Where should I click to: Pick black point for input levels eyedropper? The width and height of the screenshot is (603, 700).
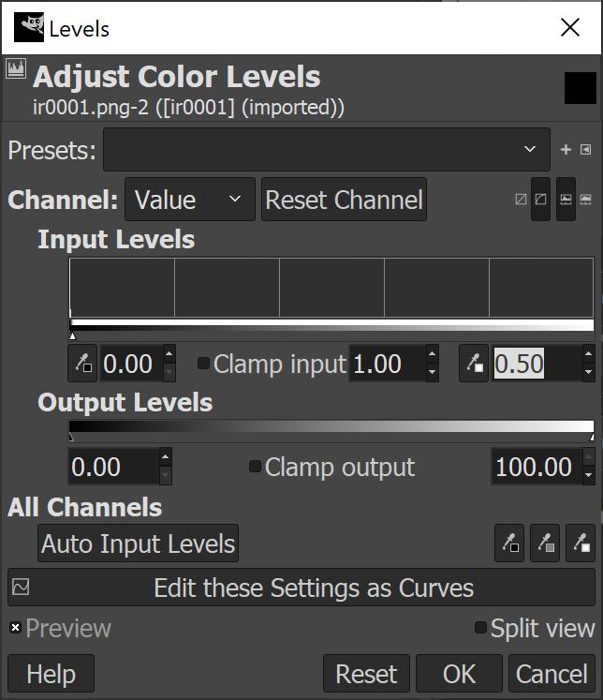[x=82, y=364]
